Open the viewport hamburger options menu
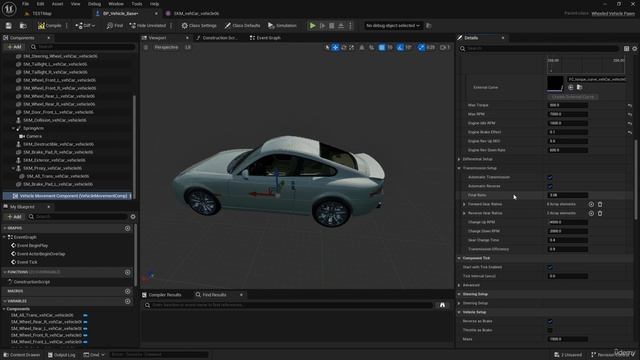Viewport: 640px width, 360px height. pos(146,47)
